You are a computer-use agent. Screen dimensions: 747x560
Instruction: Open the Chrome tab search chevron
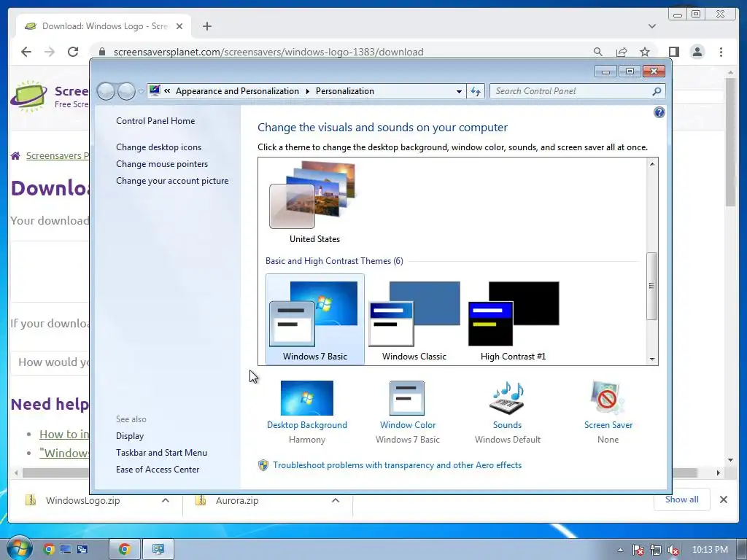pyautogui.click(x=652, y=26)
